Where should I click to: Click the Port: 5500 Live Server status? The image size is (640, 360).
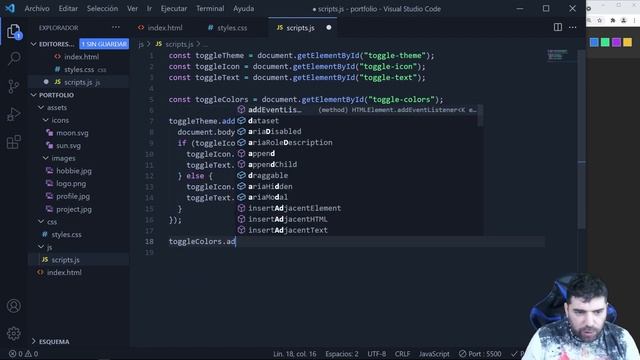[x=480, y=354]
